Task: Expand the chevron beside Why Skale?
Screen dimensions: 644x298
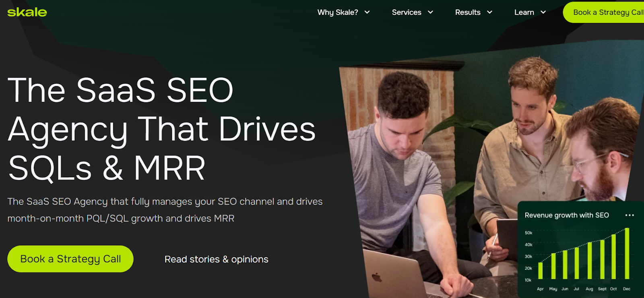Action: [367, 12]
